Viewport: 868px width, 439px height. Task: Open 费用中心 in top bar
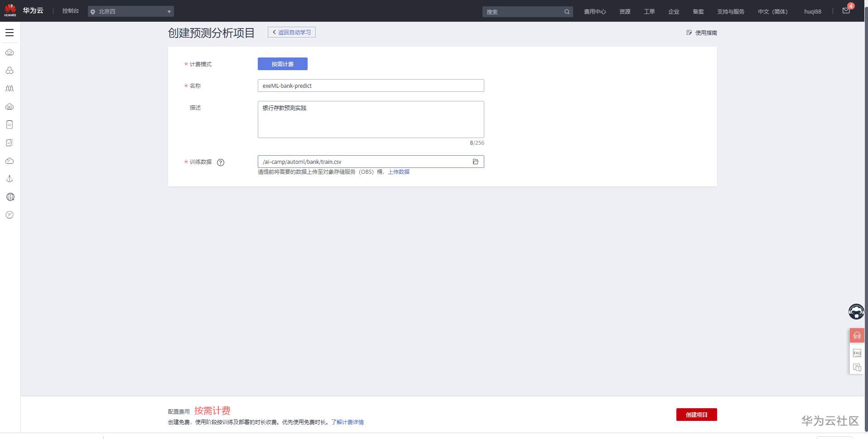(x=595, y=12)
